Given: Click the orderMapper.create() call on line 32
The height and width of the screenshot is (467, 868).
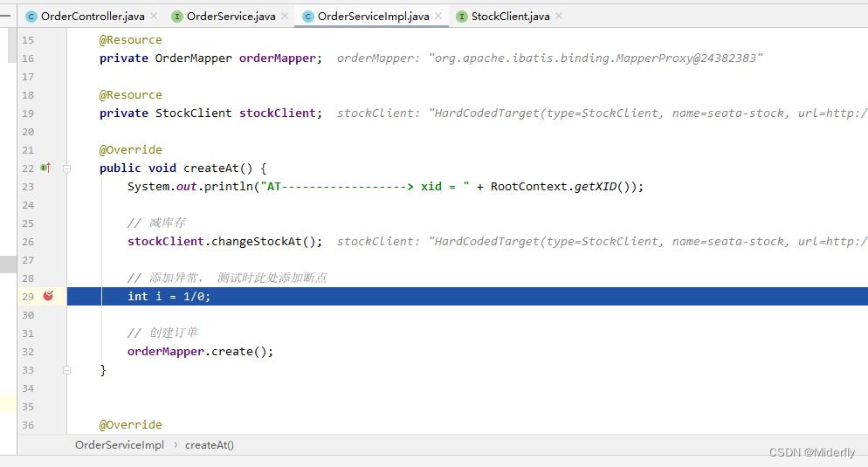Looking at the screenshot, I should click(x=200, y=352).
